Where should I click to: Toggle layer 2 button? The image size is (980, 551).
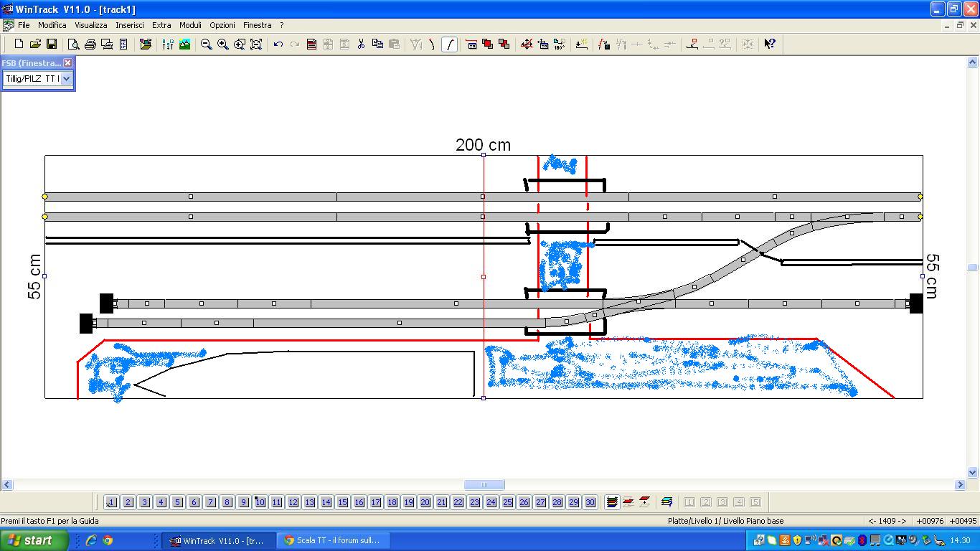128,502
